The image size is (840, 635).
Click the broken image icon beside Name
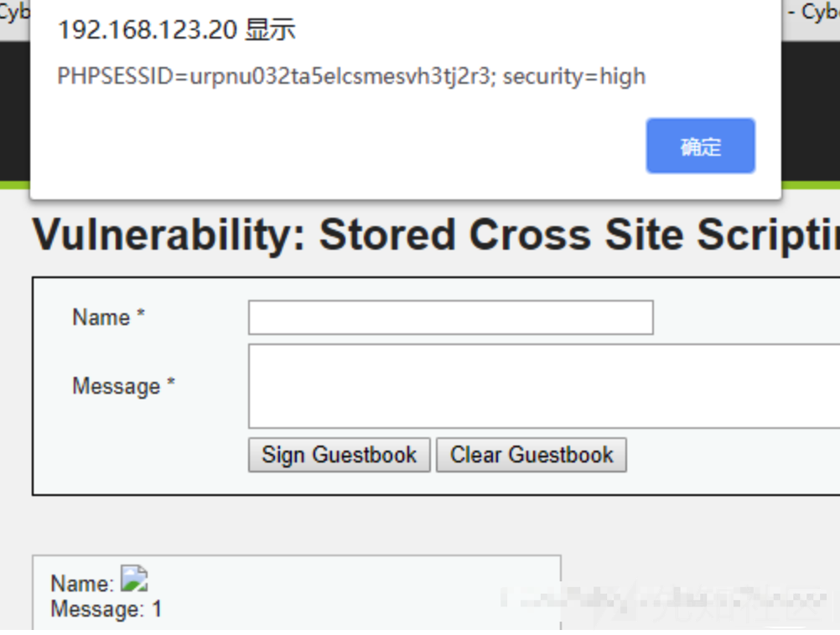tap(134, 578)
